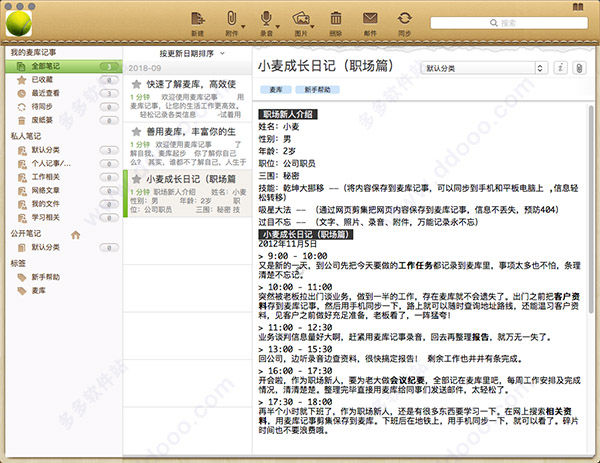Delete note with the trash 删除 icon
This screenshot has height=463, width=600.
336,18
